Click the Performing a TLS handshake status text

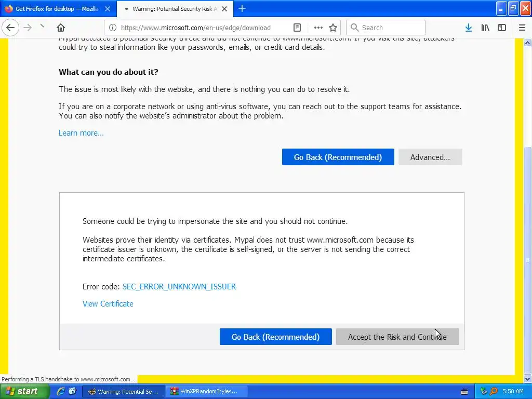point(68,379)
